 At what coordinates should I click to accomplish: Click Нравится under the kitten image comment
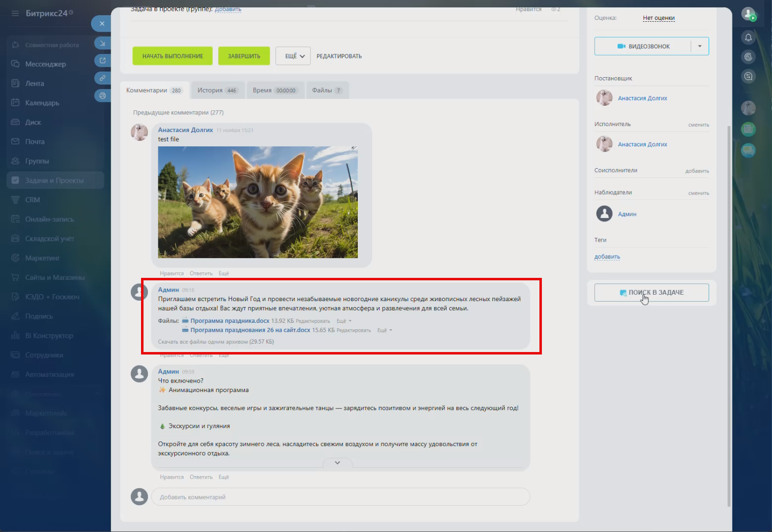click(x=172, y=273)
